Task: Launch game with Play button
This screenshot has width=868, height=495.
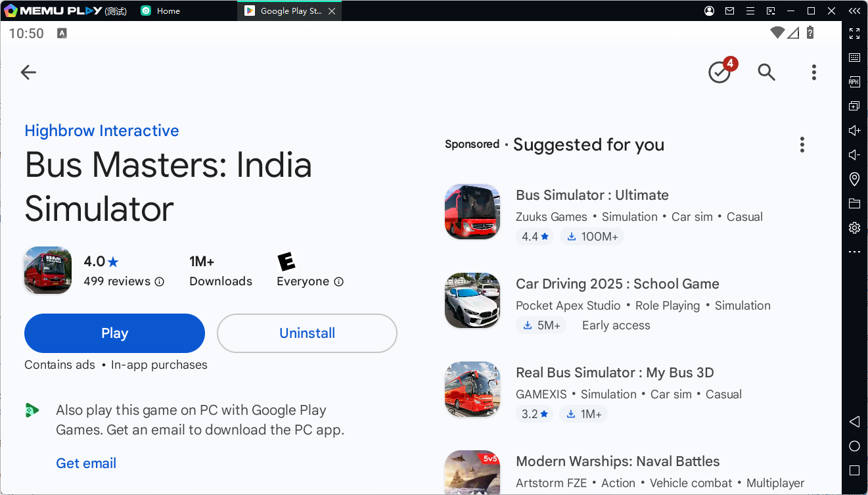Action: [x=114, y=333]
